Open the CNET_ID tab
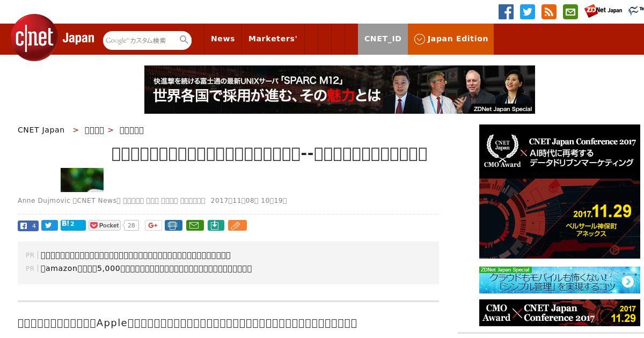 pyautogui.click(x=383, y=39)
